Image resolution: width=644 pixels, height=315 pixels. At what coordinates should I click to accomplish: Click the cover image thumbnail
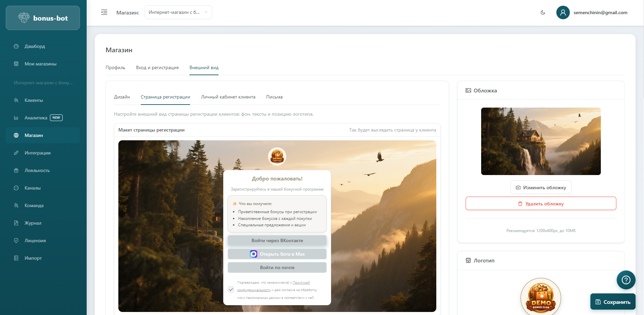coord(540,141)
